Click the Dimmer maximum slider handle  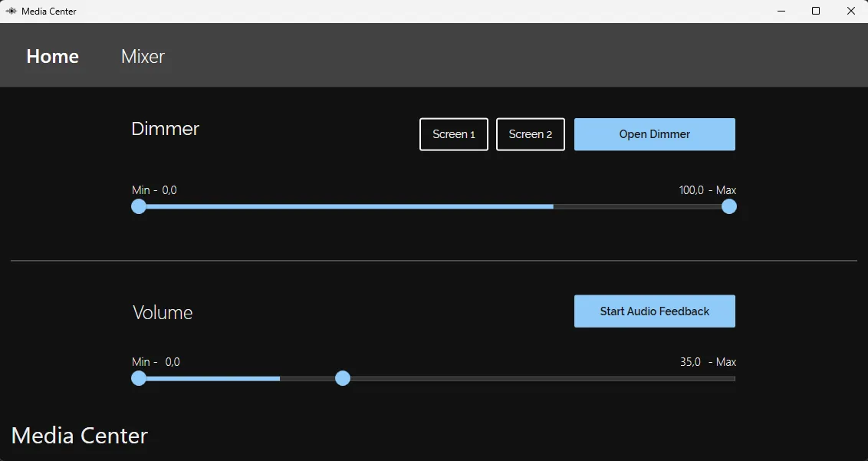[729, 206]
